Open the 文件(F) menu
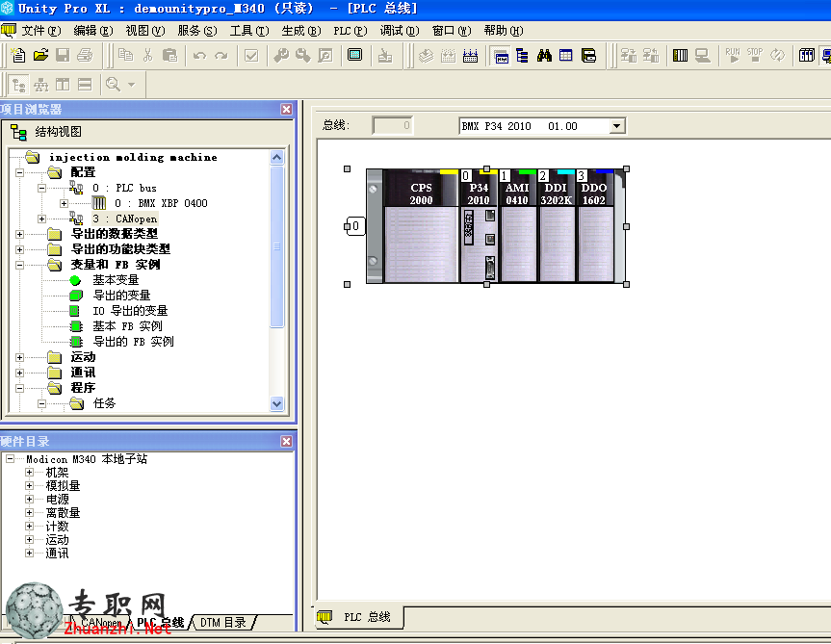Screen dimensions: 831x644 pyautogui.click(x=41, y=31)
